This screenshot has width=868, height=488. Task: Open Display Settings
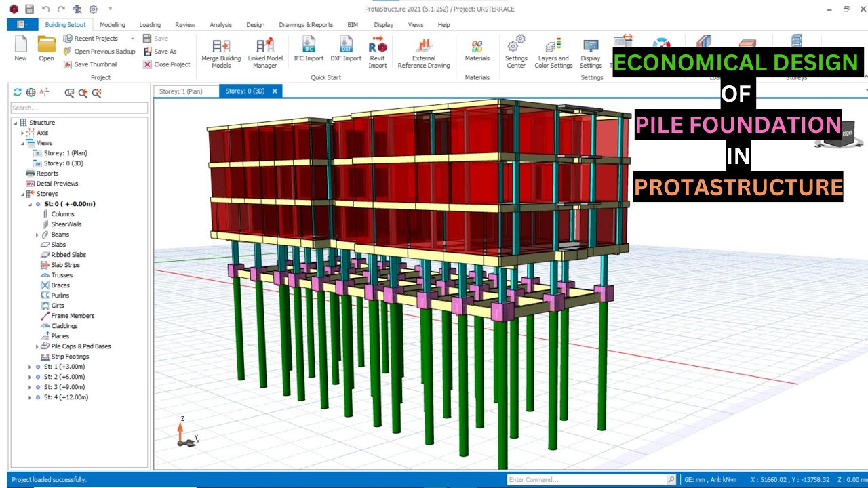tap(591, 52)
